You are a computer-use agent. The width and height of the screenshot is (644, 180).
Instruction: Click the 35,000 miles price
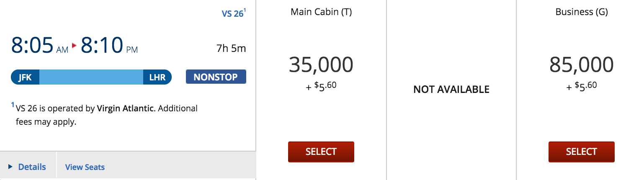pos(321,64)
